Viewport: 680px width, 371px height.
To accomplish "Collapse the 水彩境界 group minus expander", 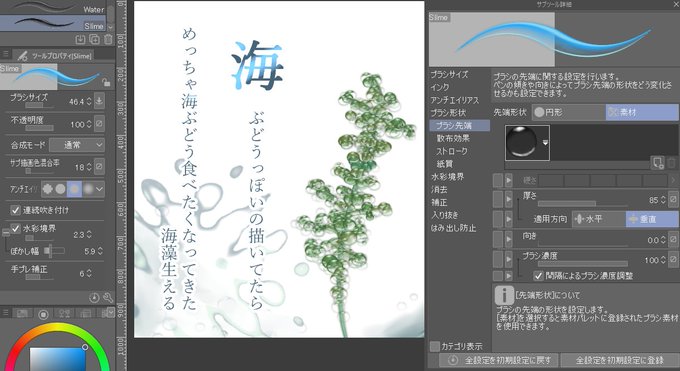I will click(x=5, y=233).
